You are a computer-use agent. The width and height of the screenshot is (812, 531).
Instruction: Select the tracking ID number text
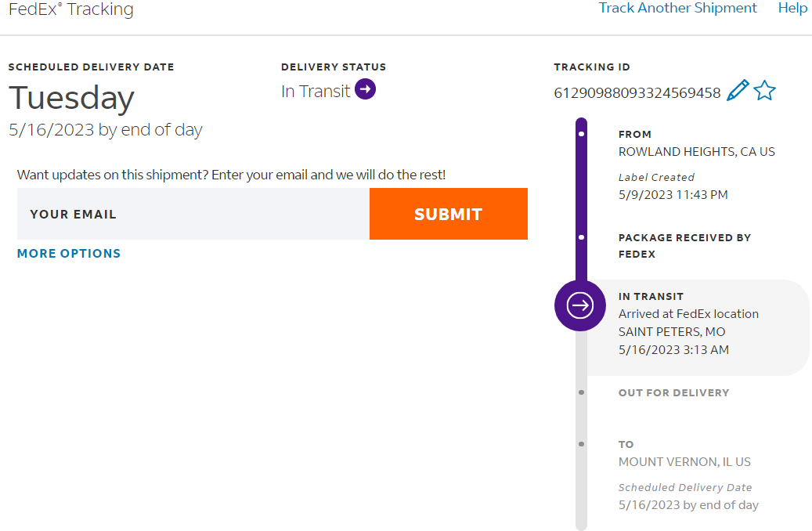coord(637,93)
